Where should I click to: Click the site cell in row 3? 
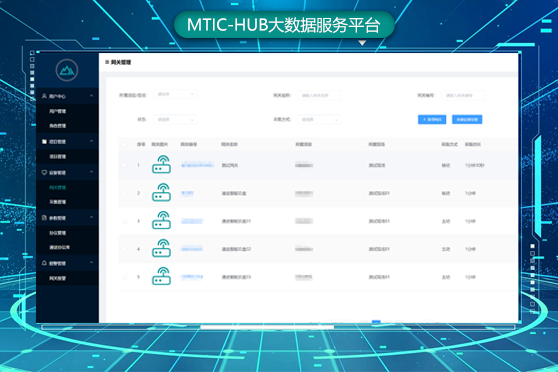(379, 221)
